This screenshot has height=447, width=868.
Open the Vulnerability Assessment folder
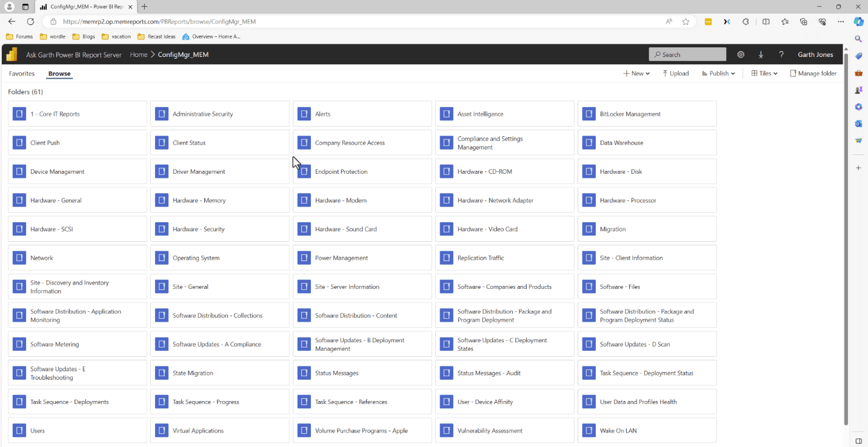[505, 431]
